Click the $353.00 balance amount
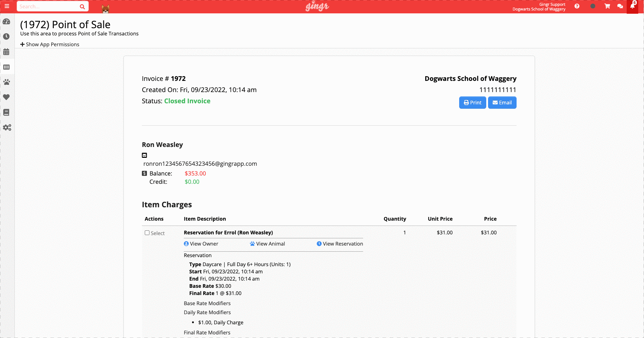 click(195, 173)
